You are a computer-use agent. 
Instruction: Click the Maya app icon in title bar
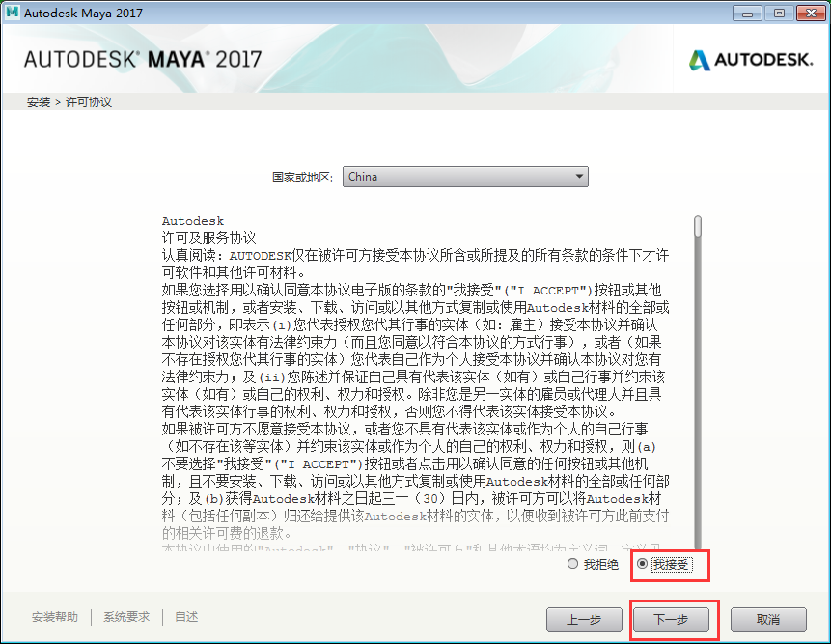[x=12, y=13]
